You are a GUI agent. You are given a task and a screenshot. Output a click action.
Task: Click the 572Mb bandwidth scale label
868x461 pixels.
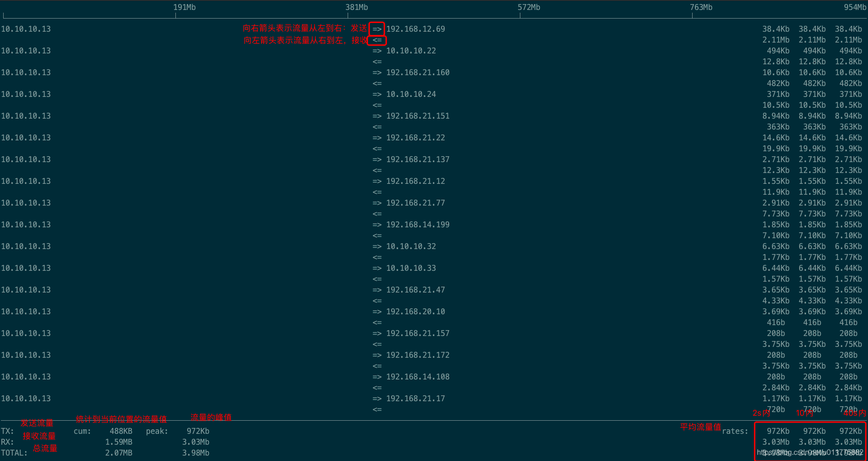point(529,7)
